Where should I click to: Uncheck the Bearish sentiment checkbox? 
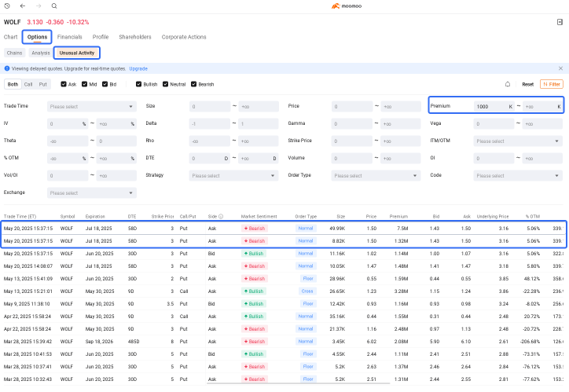[x=194, y=84]
